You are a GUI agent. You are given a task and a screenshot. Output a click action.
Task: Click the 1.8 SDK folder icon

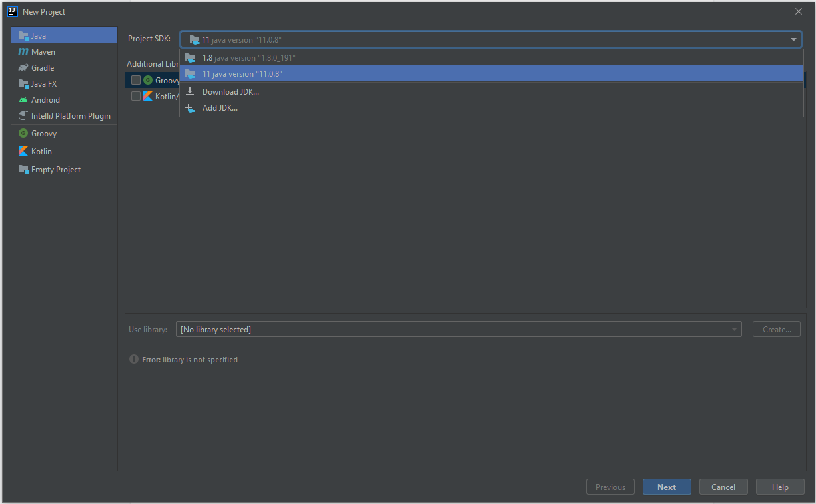[x=190, y=57]
